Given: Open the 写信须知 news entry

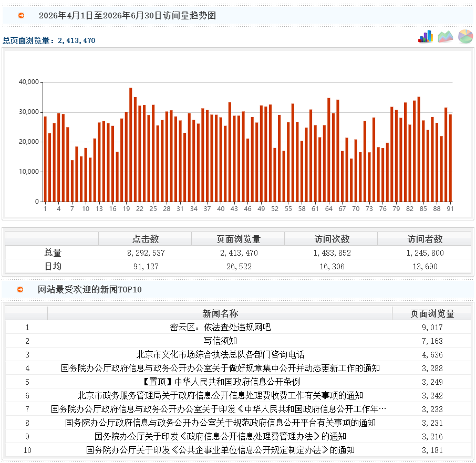Looking at the screenshot, I should tap(220, 341).
